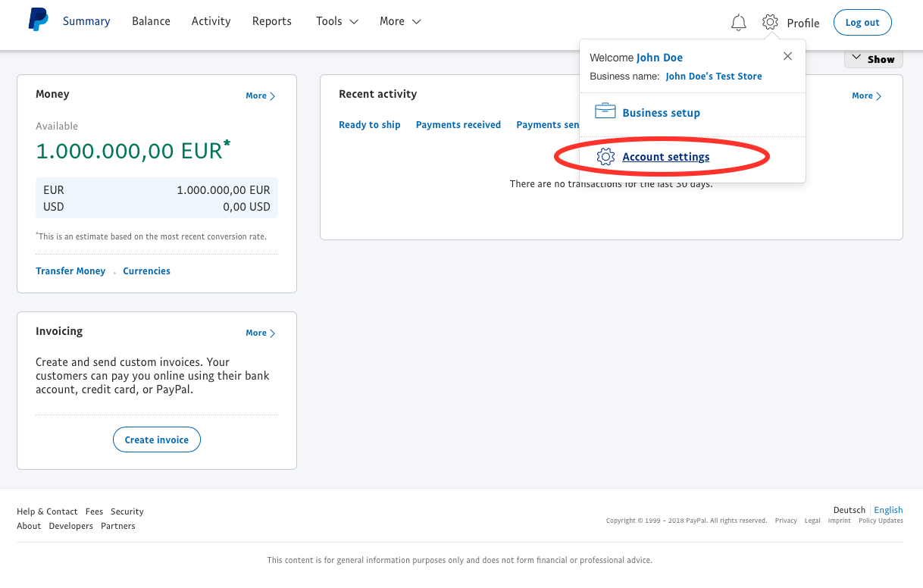Switch to the Activity tab
This screenshot has width=923, height=588.
click(211, 21)
